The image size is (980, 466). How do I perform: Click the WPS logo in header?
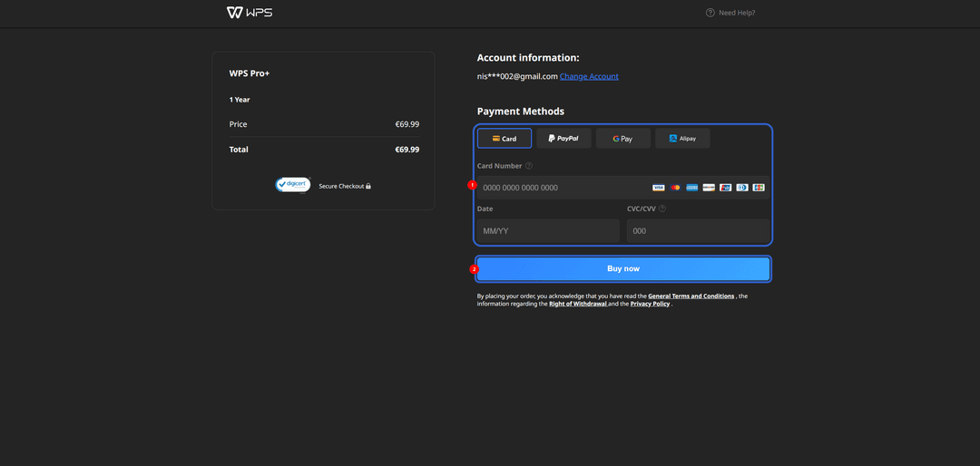click(x=250, y=13)
